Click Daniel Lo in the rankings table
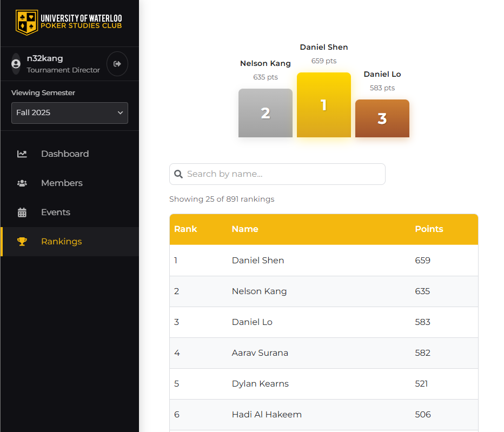 tap(252, 322)
